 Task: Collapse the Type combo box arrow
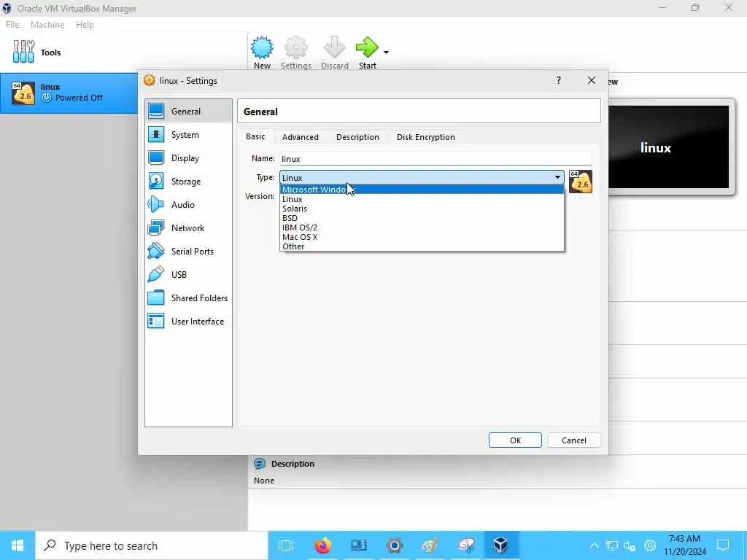(x=557, y=177)
